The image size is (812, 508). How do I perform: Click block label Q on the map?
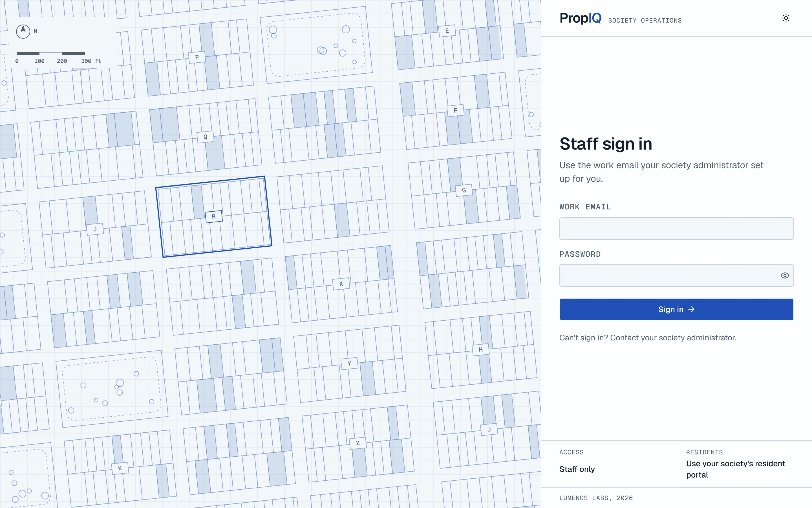tap(205, 137)
